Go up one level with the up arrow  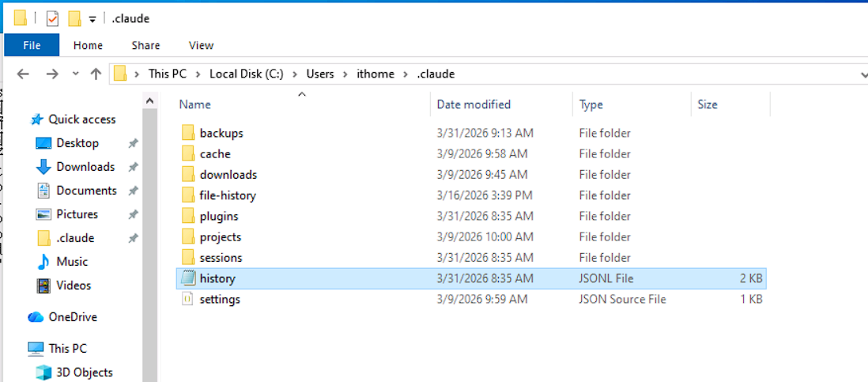96,74
